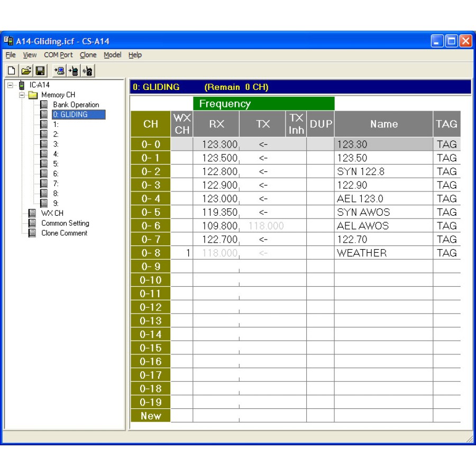Screen dimensions: 476x476
Task: Click the WX CH page icon
Action: (x=32, y=213)
